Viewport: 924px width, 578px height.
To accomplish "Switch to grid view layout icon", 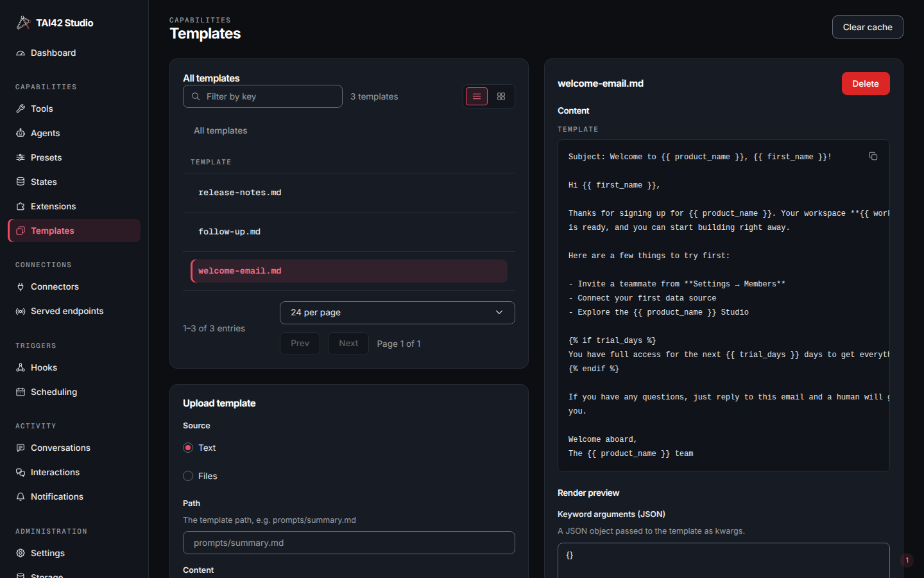I will click(501, 96).
